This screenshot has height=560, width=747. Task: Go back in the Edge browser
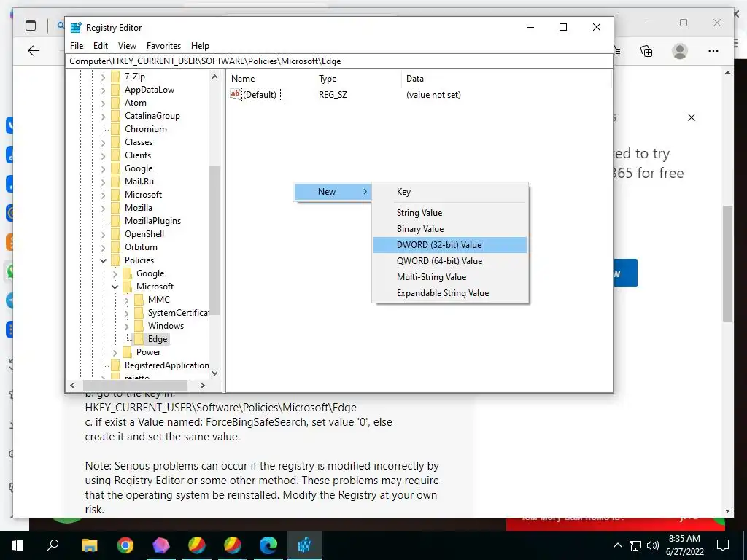click(34, 50)
